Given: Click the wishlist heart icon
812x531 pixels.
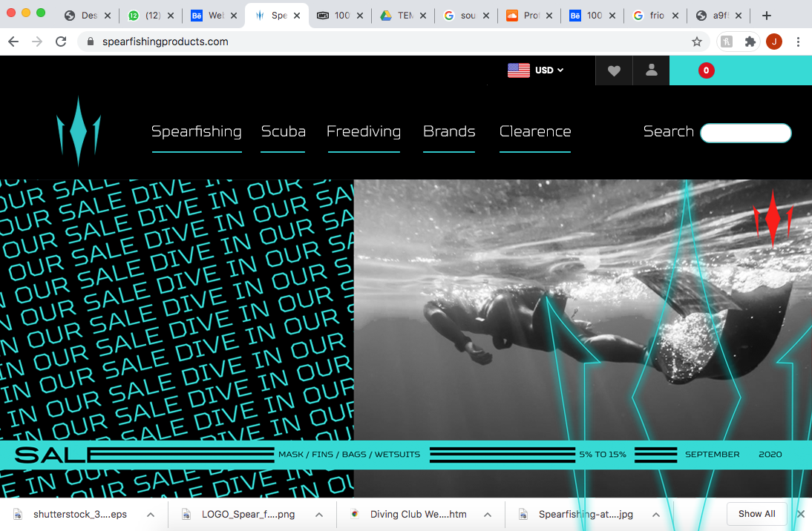Looking at the screenshot, I should coord(614,70).
